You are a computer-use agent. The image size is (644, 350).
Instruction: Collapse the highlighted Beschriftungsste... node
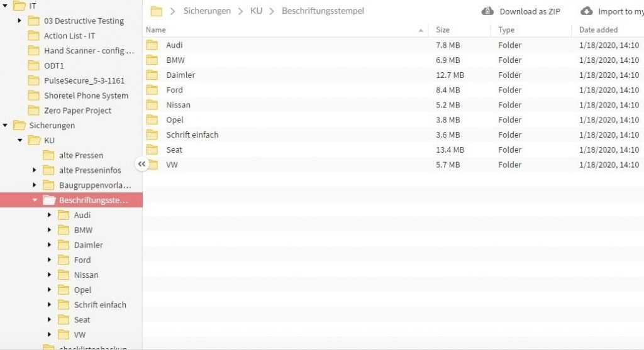(x=35, y=200)
